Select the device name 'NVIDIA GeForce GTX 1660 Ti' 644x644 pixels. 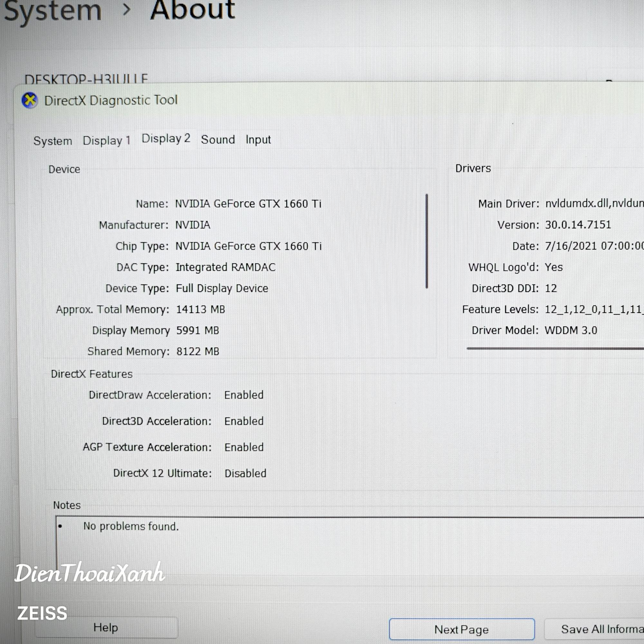(x=248, y=204)
